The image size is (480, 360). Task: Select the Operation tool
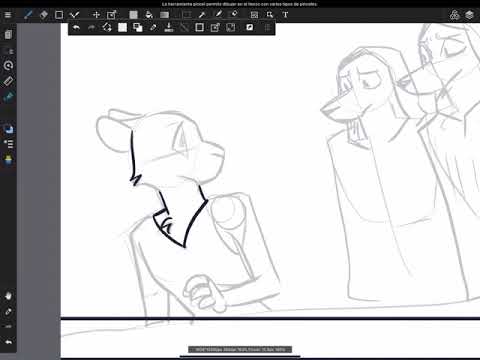click(270, 15)
